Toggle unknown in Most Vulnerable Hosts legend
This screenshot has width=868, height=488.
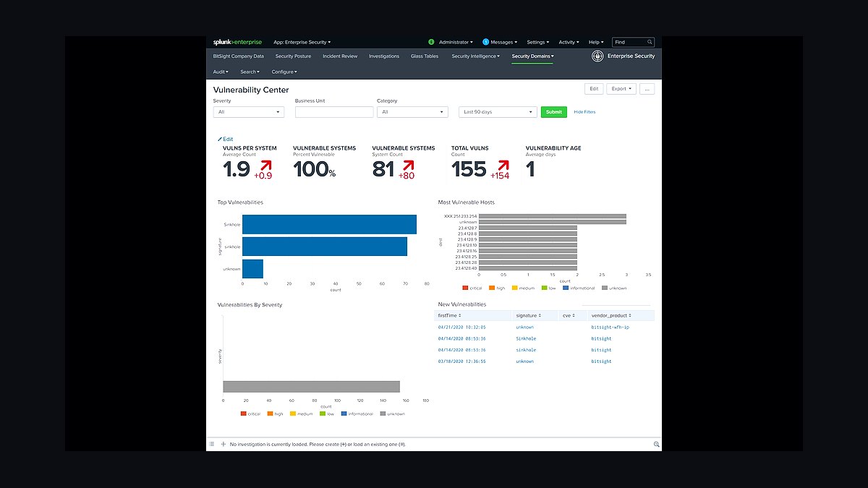tap(613, 288)
